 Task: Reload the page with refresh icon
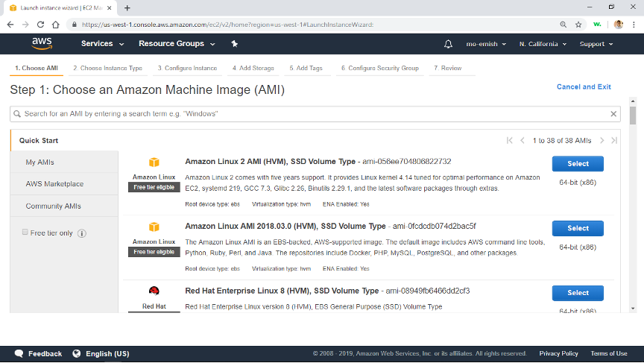coord(40,25)
